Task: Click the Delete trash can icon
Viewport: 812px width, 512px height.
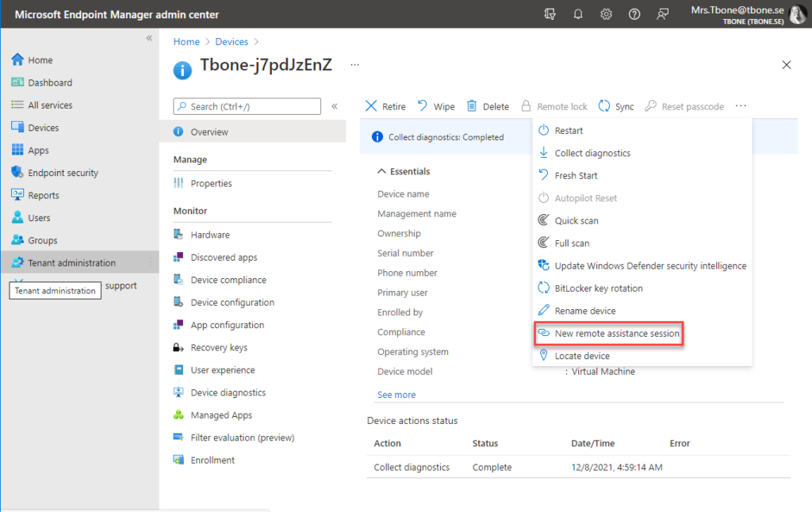Action: coord(472,105)
